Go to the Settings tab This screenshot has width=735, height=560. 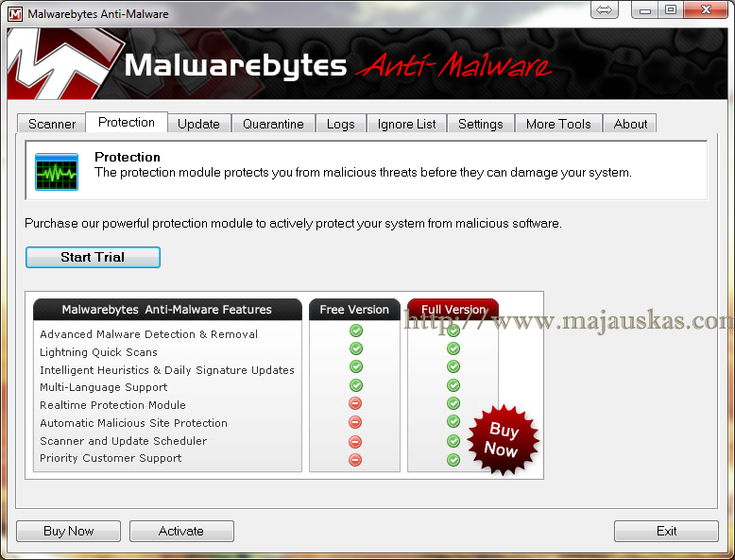480,124
